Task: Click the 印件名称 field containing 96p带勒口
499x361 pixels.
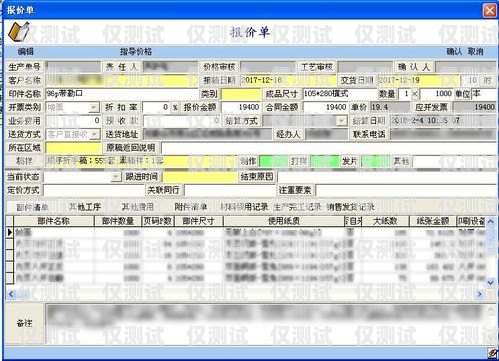Action: (121, 94)
